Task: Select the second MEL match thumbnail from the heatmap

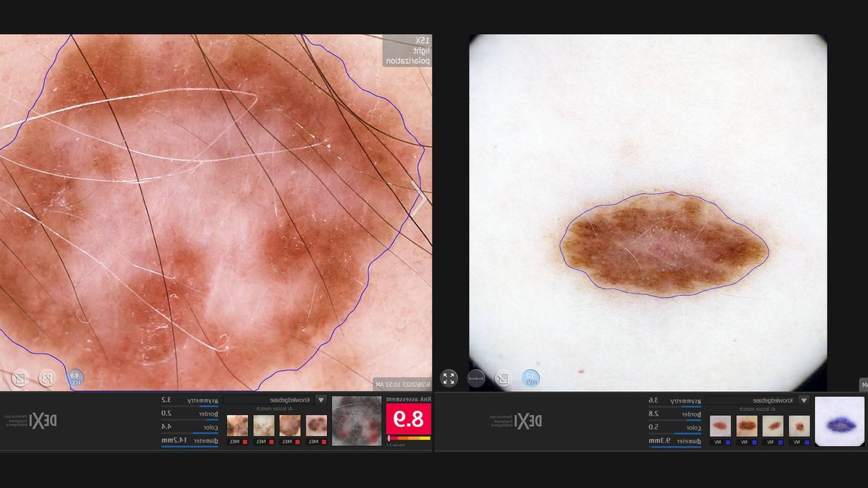Action: coord(290,425)
